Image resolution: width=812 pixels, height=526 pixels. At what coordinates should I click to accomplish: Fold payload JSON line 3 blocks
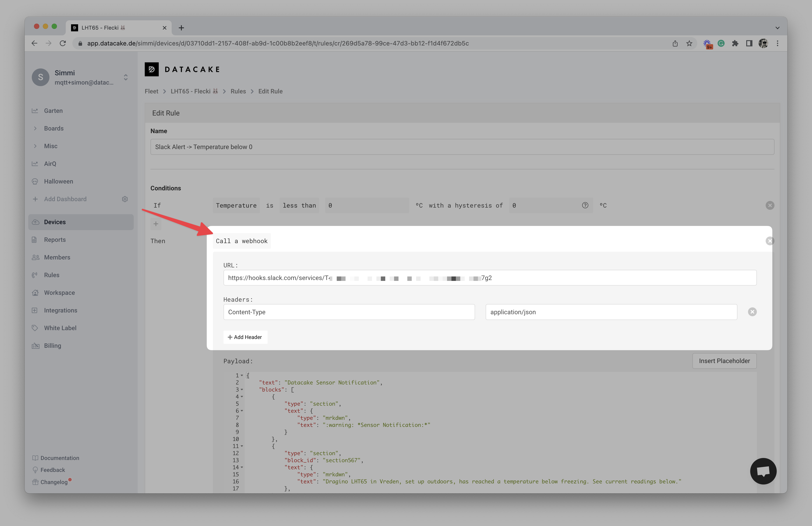pos(242,390)
